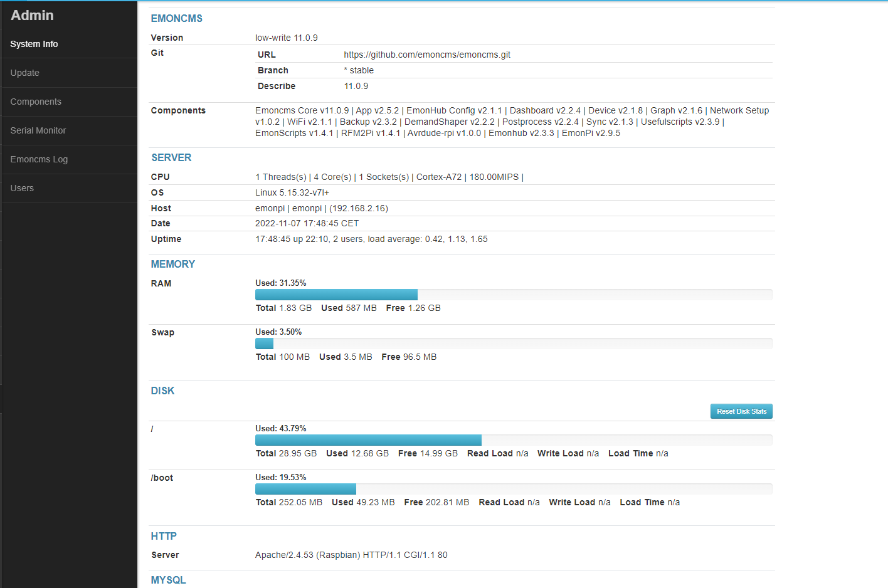Open the Serial Monitor page
This screenshot has height=588, width=888.
(x=69, y=130)
